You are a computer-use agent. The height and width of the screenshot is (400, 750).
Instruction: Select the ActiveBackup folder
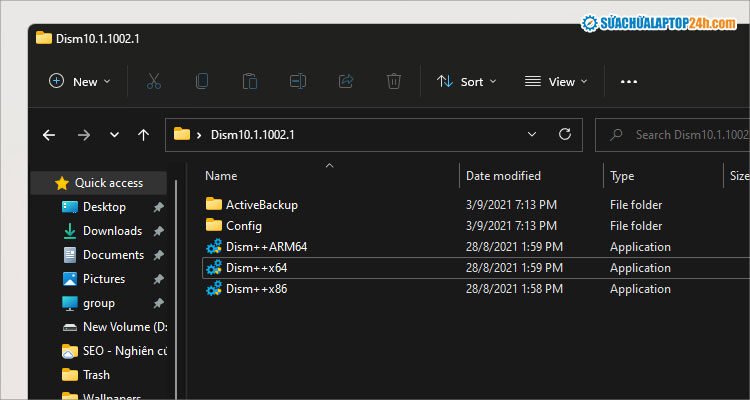click(x=262, y=205)
